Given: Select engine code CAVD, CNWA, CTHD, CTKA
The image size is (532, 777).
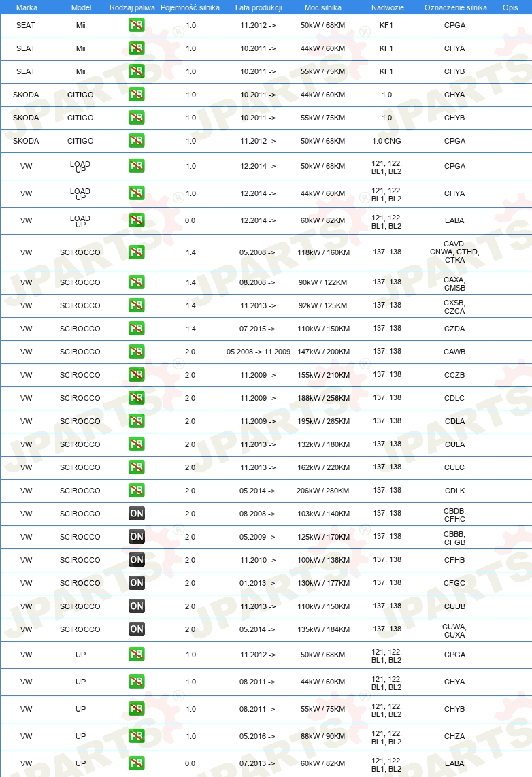Looking at the screenshot, I should 454,252.
